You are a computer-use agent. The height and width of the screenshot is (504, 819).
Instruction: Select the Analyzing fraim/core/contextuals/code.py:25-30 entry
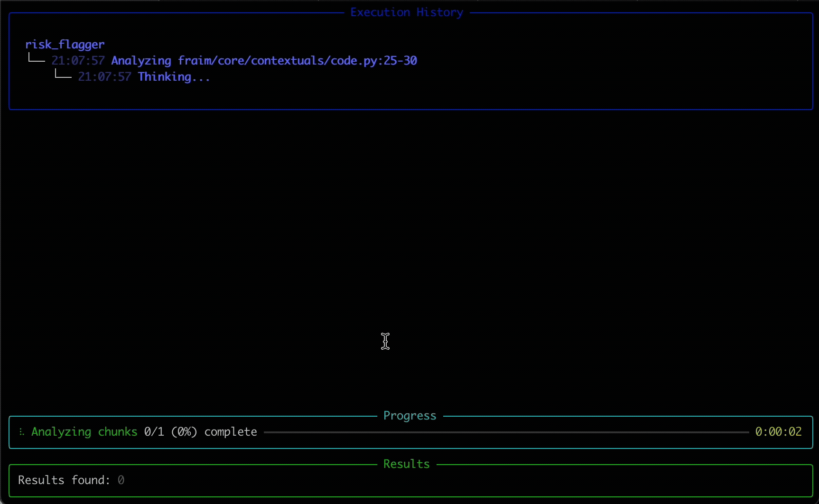(263, 61)
